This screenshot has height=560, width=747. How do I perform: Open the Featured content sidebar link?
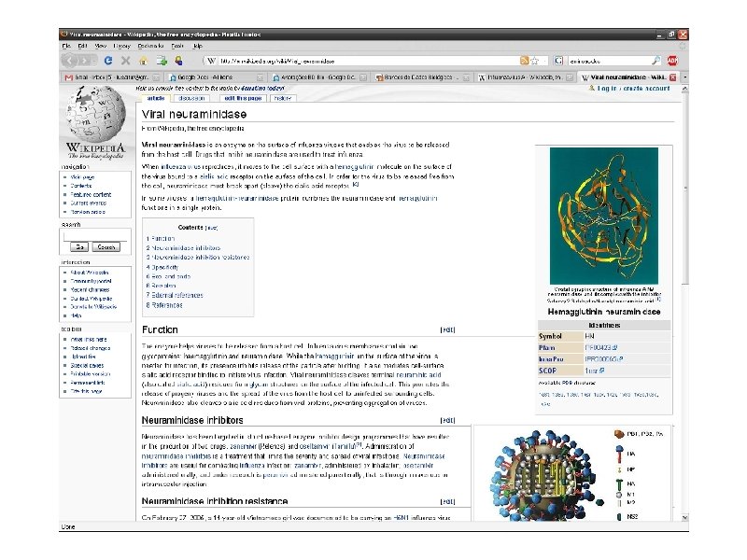tap(91, 195)
